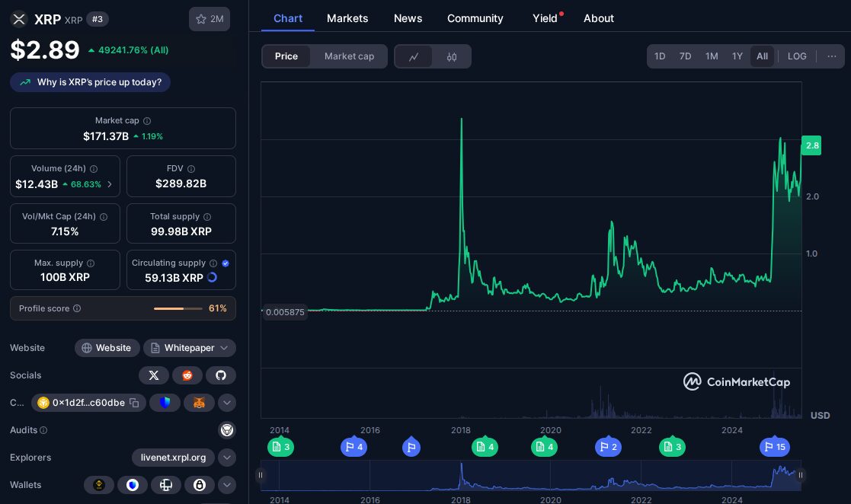
Task: Open the 2020 green document marker 4
Action: [545, 446]
